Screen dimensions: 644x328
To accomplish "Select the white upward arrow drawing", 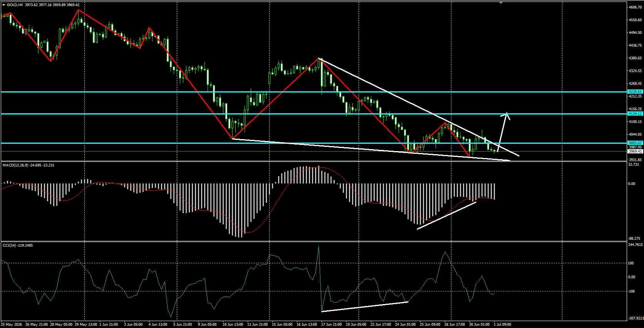I will 503,131.
